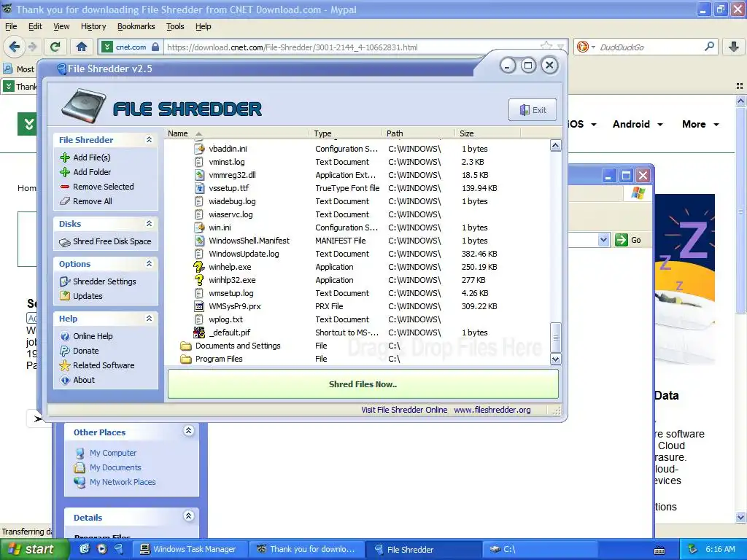The image size is (747, 560).
Task: Click the browser URL address field
Action: tap(352, 47)
